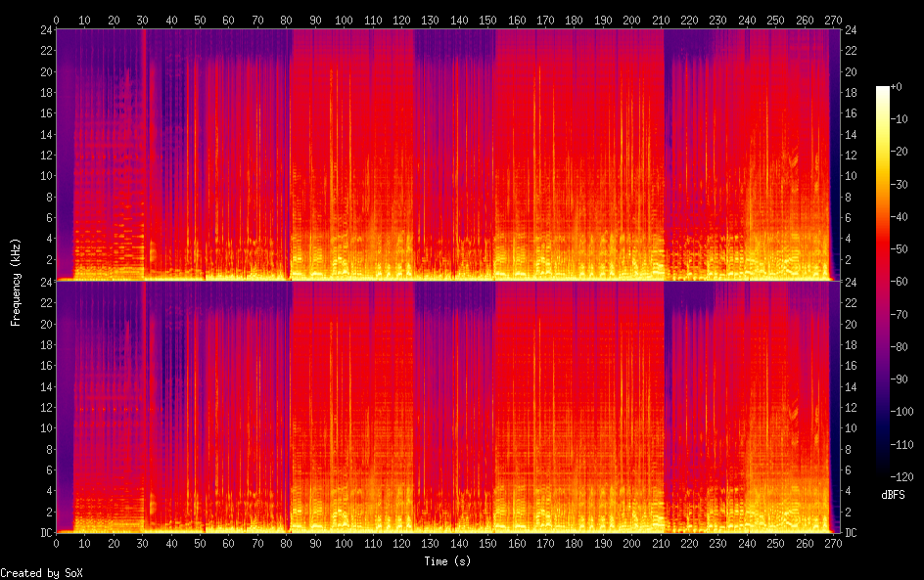This screenshot has height=580, width=924.
Task: Click the 24 kHz label at top right corner
Action: (x=851, y=30)
